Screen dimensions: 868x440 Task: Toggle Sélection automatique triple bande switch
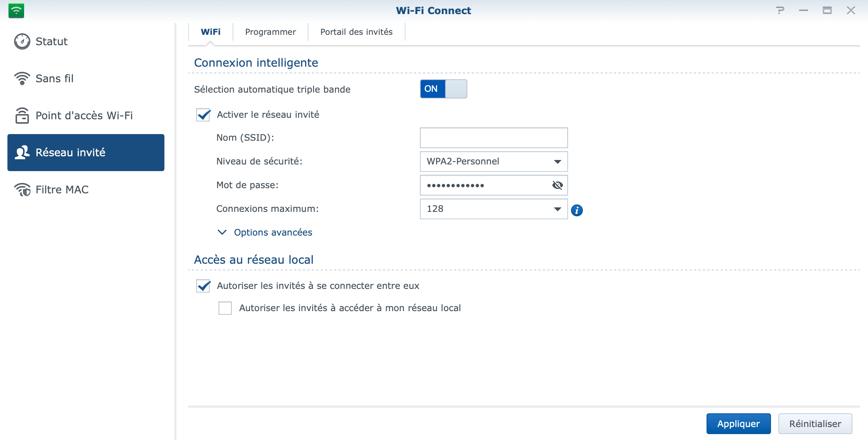(443, 89)
